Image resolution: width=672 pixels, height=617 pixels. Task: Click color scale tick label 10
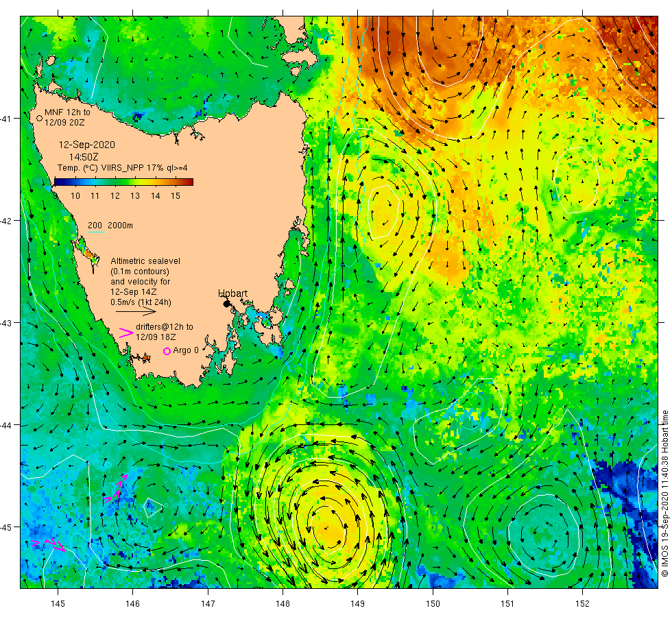click(x=75, y=196)
